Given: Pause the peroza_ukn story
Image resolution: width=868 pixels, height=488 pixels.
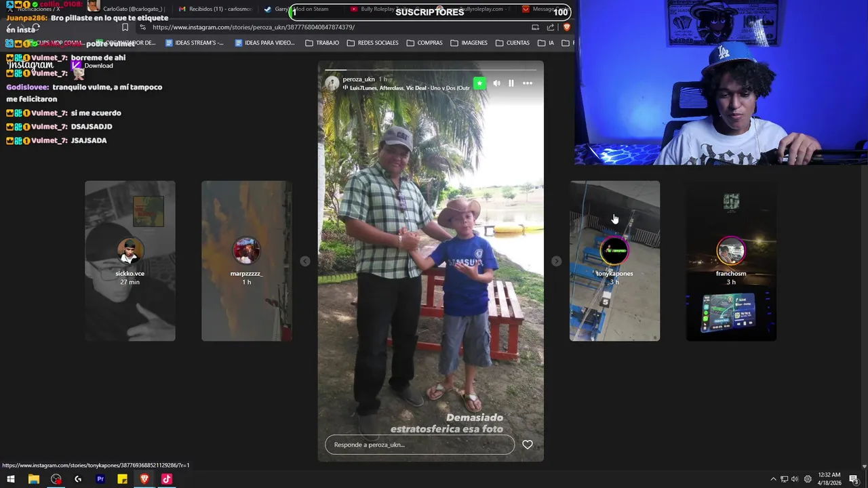Looking at the screenshot, I should point(511,83).
